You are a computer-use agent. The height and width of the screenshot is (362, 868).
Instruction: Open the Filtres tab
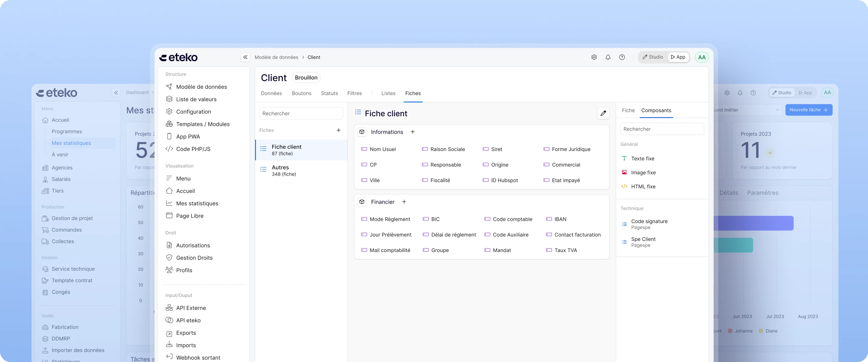[x=354, y=93]
